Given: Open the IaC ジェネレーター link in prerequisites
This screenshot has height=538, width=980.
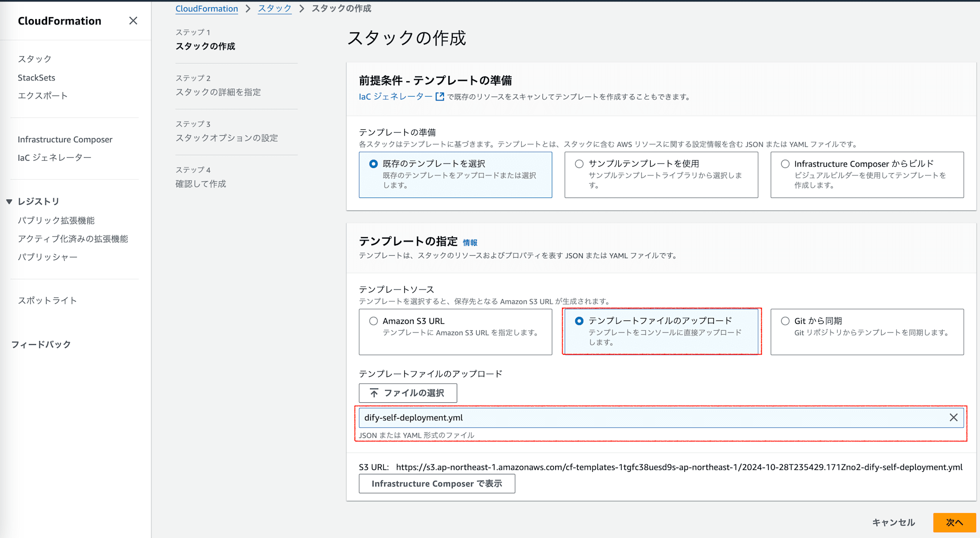Looking at the screenshot, I should [395, 97].
